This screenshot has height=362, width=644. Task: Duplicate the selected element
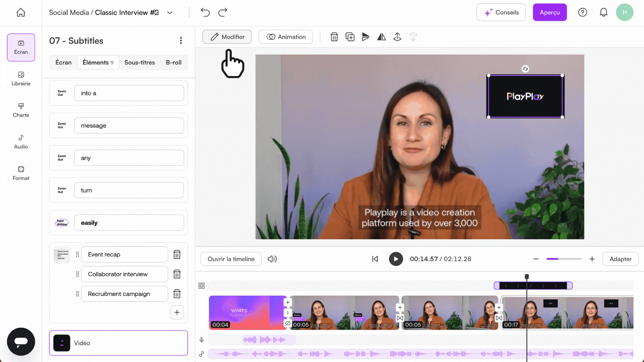(x=350, y=37)
